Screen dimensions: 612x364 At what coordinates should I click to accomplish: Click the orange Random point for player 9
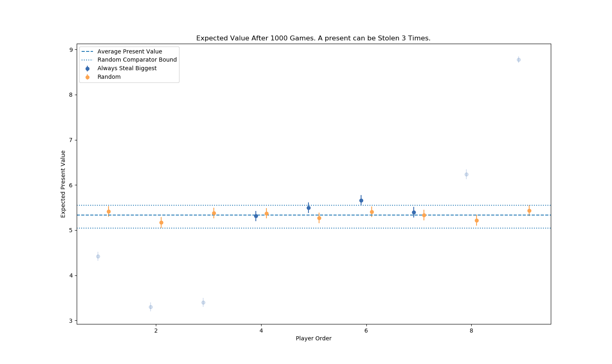click(529, 211)
